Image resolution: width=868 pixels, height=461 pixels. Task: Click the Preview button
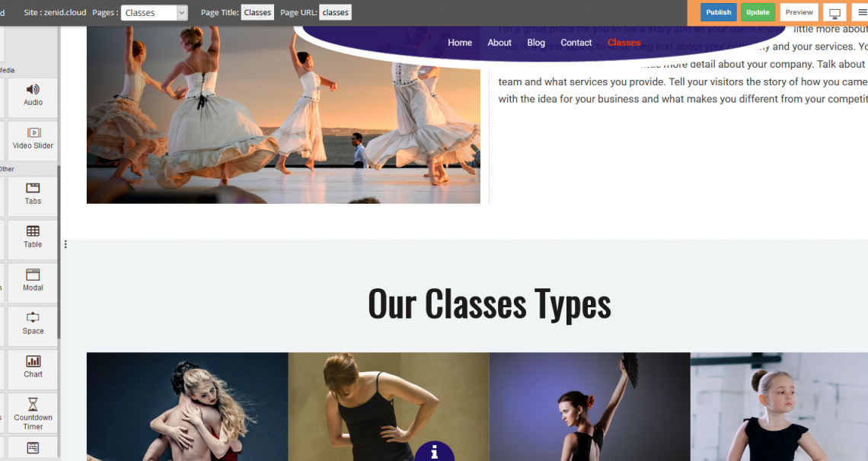799,12
